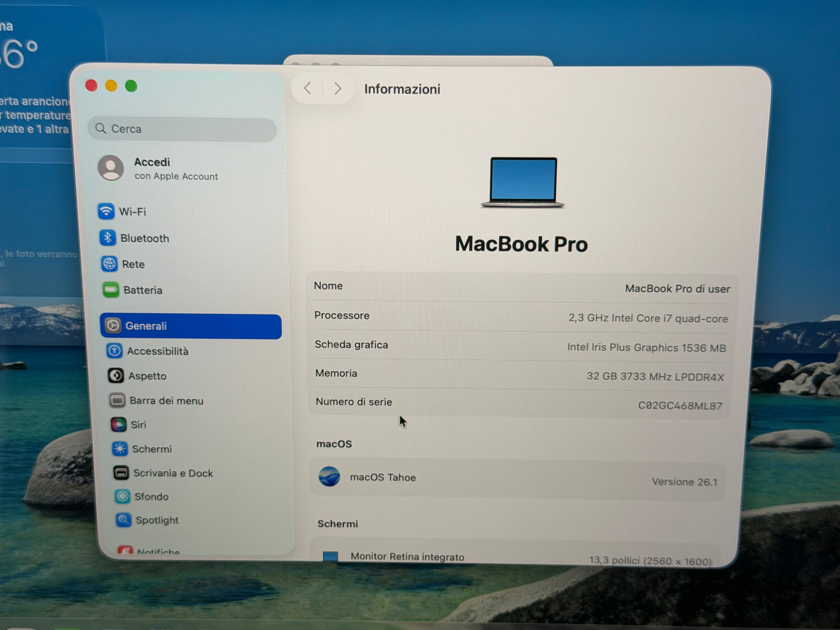Click the Numero di serie label
The image size is (840, 630).
(354, 402)
